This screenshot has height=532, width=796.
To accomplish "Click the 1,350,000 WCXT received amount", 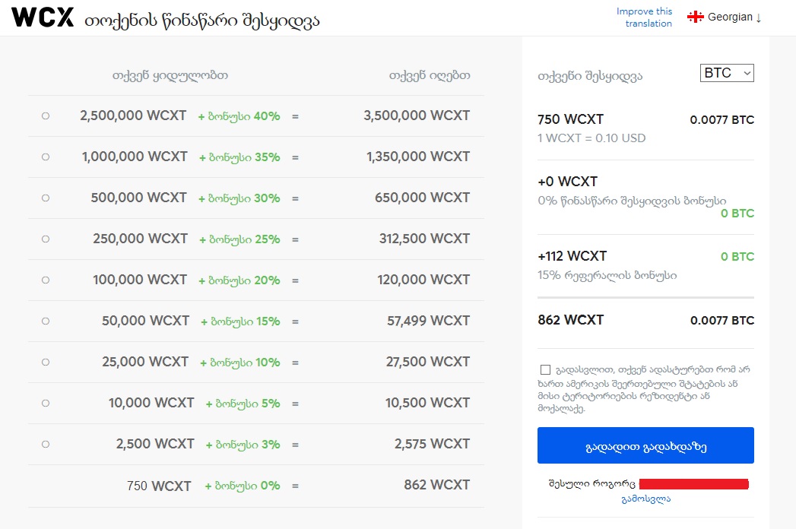I will [418, 157].
